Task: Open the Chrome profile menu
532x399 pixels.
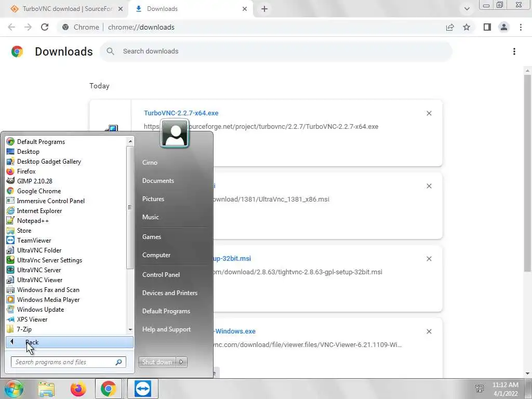Action: tap(504, 27)
